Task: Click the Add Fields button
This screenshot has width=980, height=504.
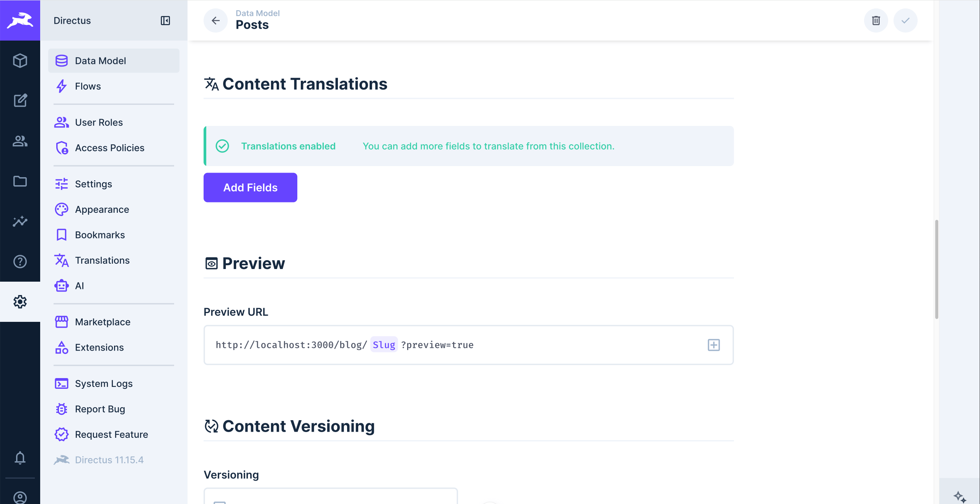Action: point(250,188)
